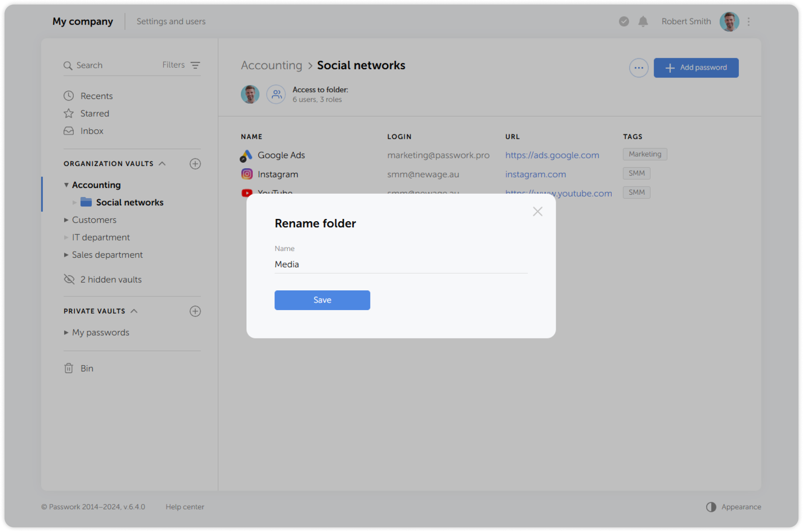Click the notification bell icon
Image resolution: width=803 pixels, height=532 pixels.
click(x=643, y=22)
